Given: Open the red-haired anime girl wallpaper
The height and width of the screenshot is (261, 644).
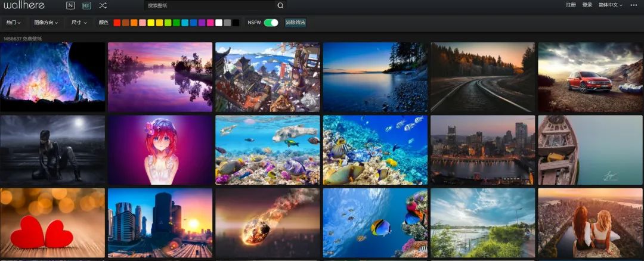Looking at the screenshot, I should [x=160, y=150].
